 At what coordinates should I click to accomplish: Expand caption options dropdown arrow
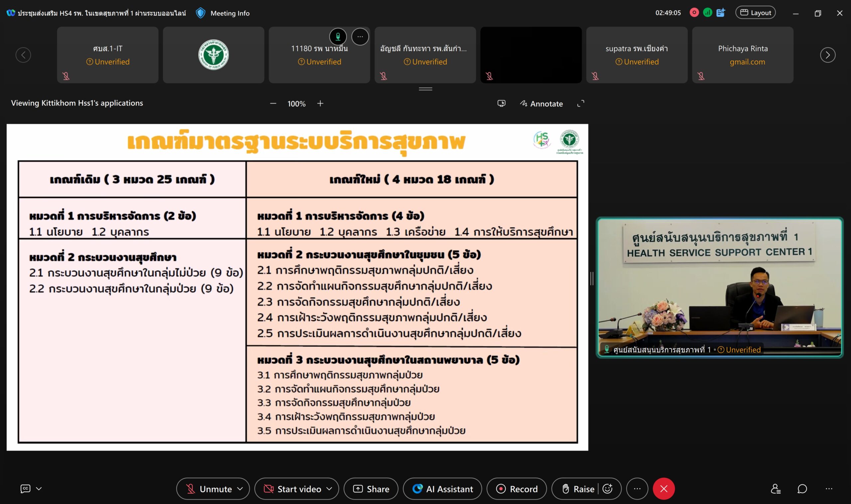pos(39,489)
